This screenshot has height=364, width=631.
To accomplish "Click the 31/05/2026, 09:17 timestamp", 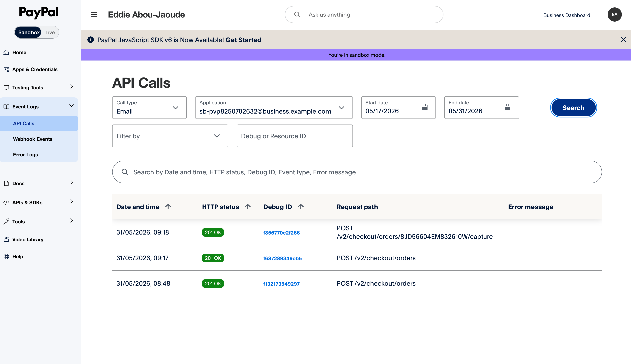I will (142, 258).
